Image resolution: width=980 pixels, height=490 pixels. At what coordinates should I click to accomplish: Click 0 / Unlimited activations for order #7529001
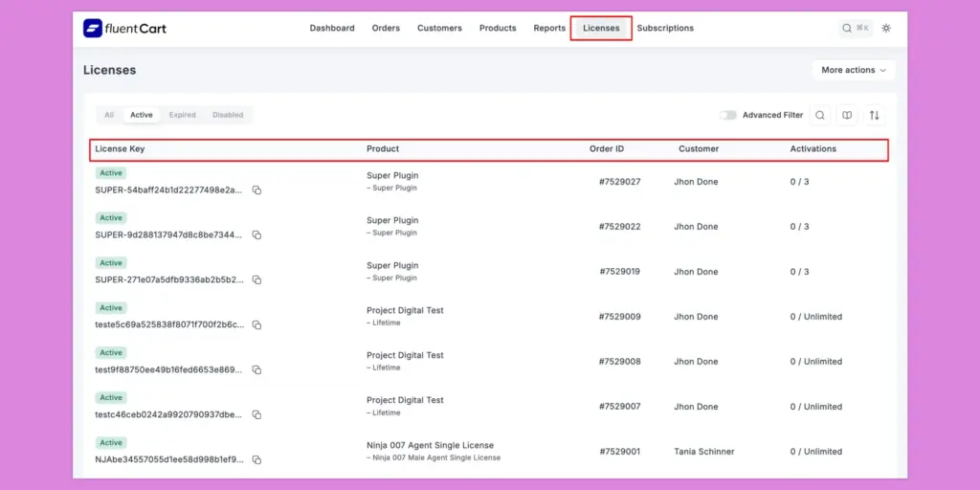coord(816,452)
